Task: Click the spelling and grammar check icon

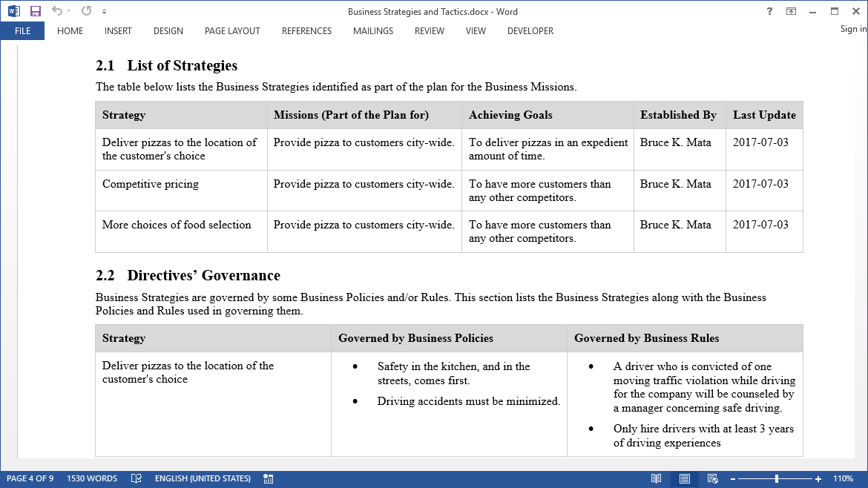Action: 137,479
